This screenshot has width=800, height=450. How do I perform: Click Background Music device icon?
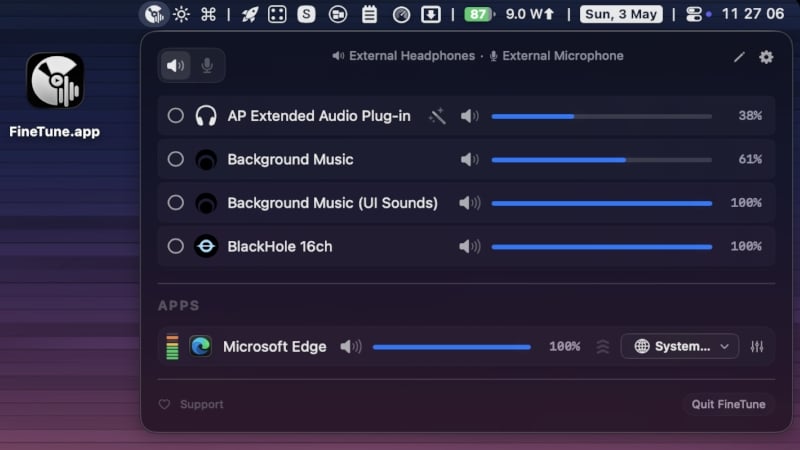[206, 160]
